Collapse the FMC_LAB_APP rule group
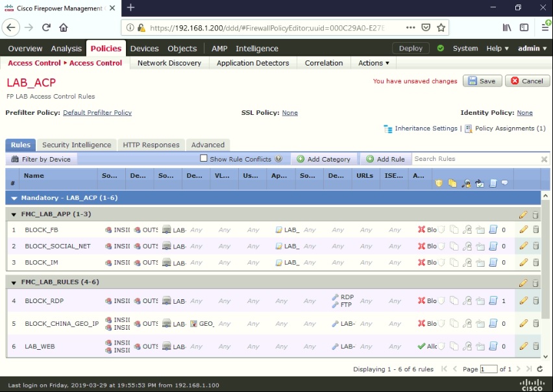This screenshot has width=553, height=392. click(14, 214)
